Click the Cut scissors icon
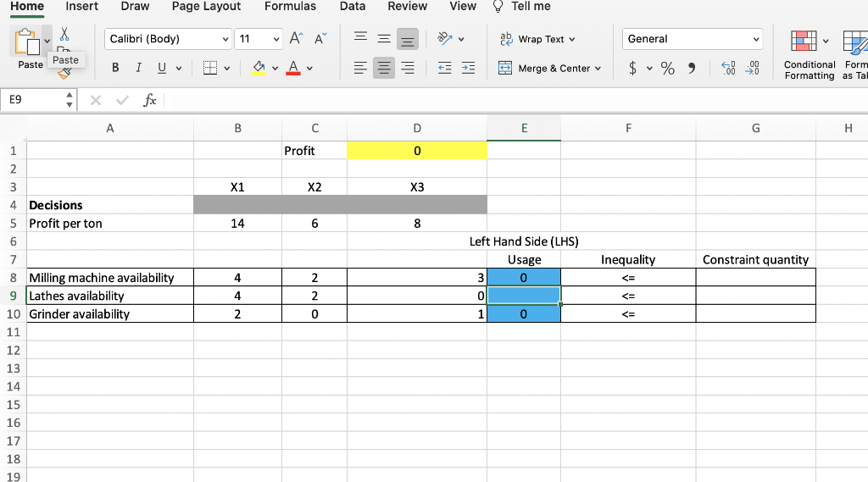Screen dimensions: 868x482 [x=64, y=35]
